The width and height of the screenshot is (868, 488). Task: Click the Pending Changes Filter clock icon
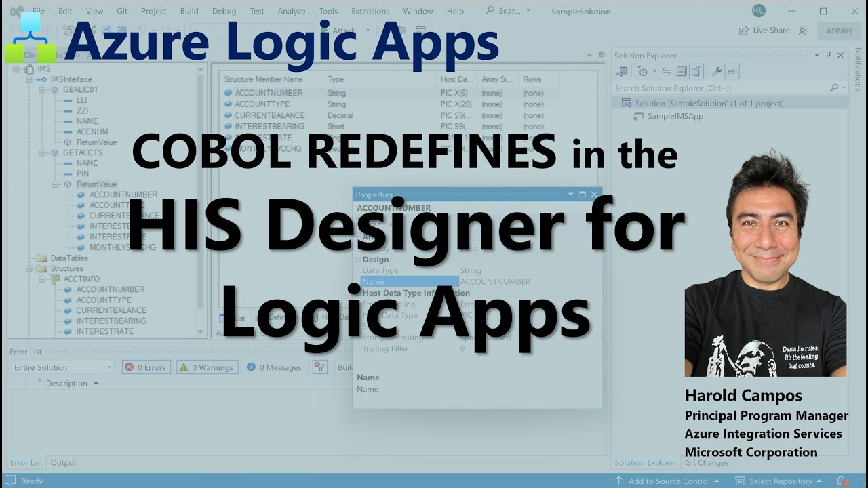642,71
